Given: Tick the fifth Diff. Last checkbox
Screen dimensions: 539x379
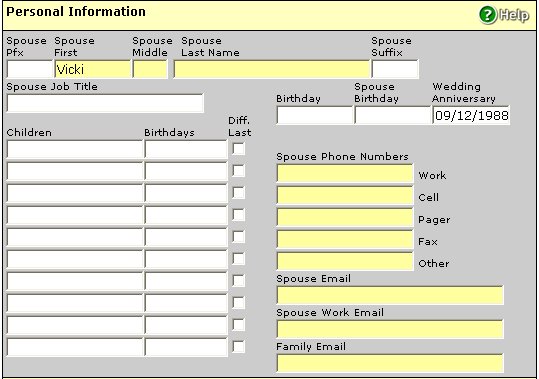Looking at the screenshot, I should 239,237.
